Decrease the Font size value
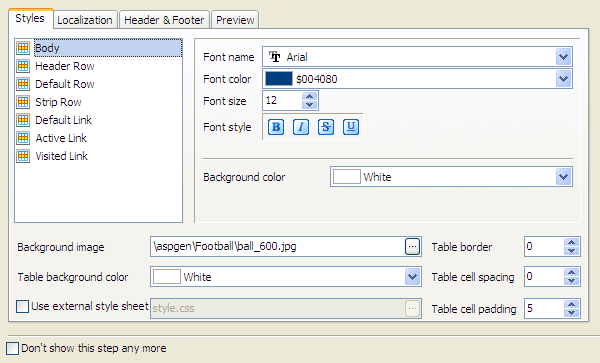Image resolution: width=600 pixels, height=363 pixels. pyautogui.click(x=309, y=105)
